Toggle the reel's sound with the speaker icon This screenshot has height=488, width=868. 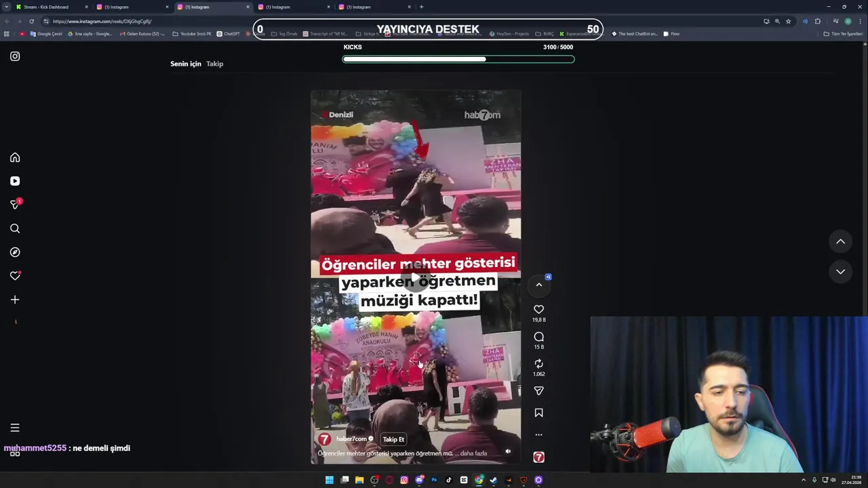click(x=508, y=451)
